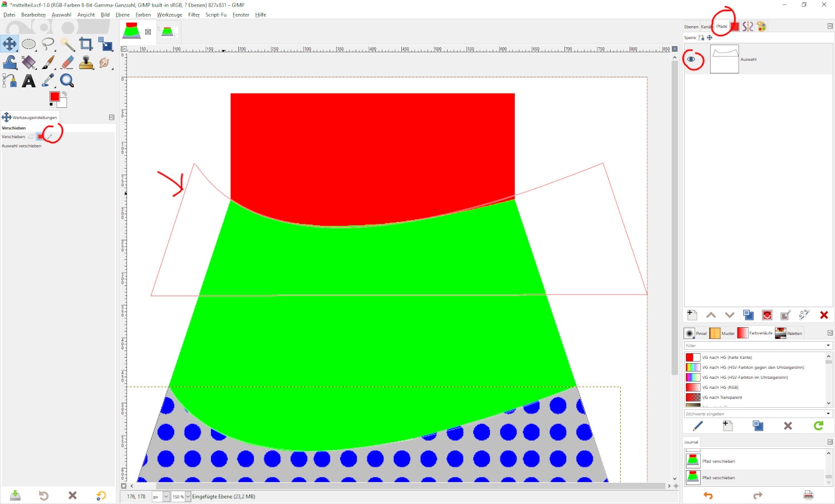
Task: Choose the Eraser tool
Action: click(67, 62)
